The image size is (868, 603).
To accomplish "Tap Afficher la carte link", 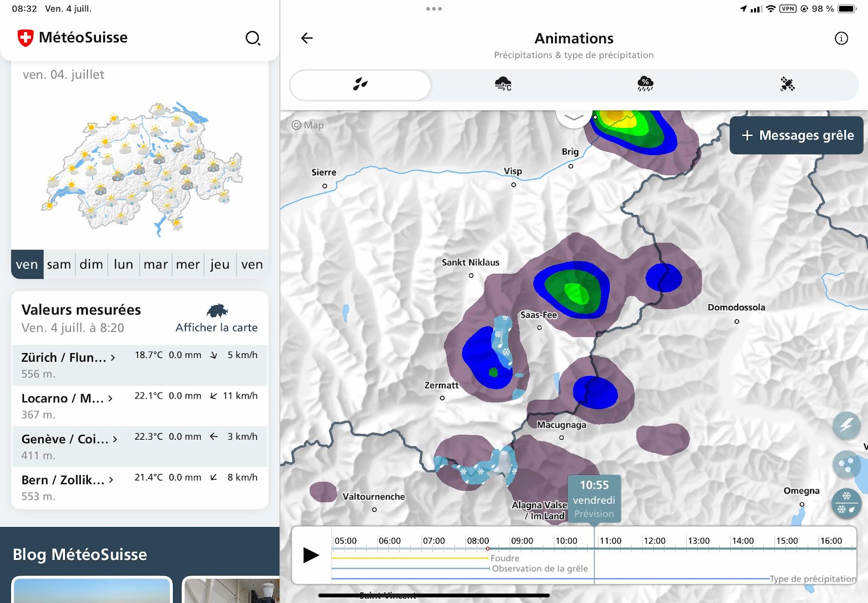I will coord(216,328).
